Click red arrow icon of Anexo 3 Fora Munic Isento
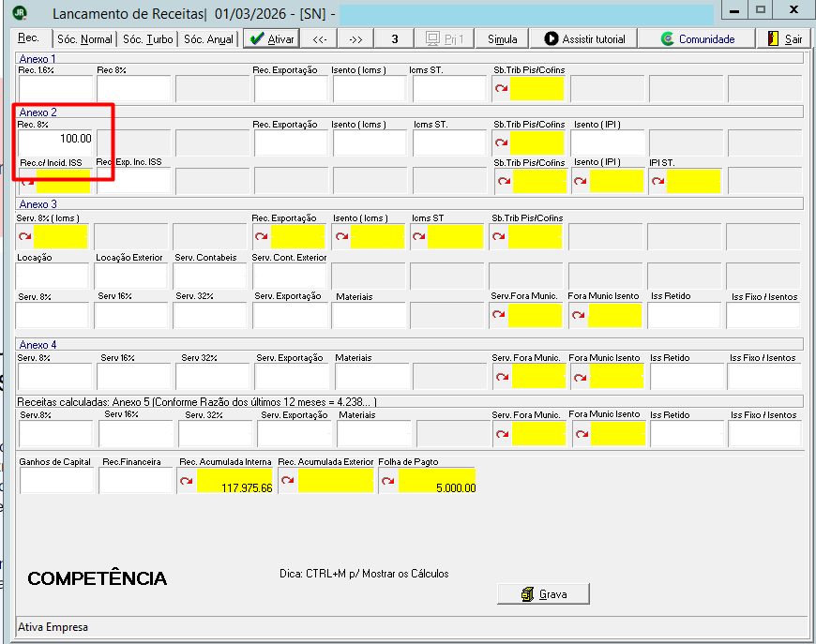816x644 pixels. pos(578,315)
